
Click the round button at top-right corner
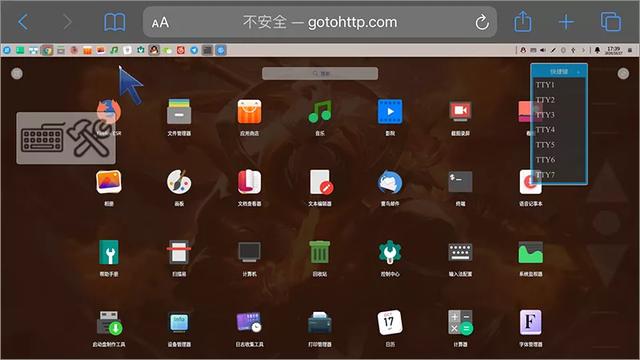pos(623,73)
